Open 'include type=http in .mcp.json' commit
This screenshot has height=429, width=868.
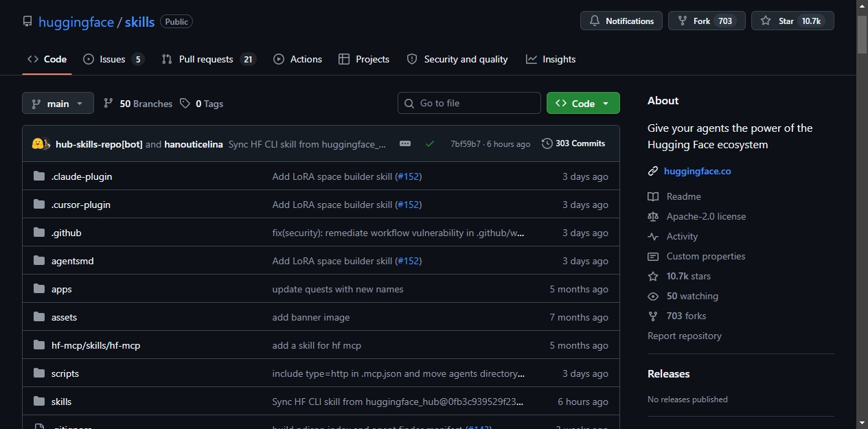[398, 373]
